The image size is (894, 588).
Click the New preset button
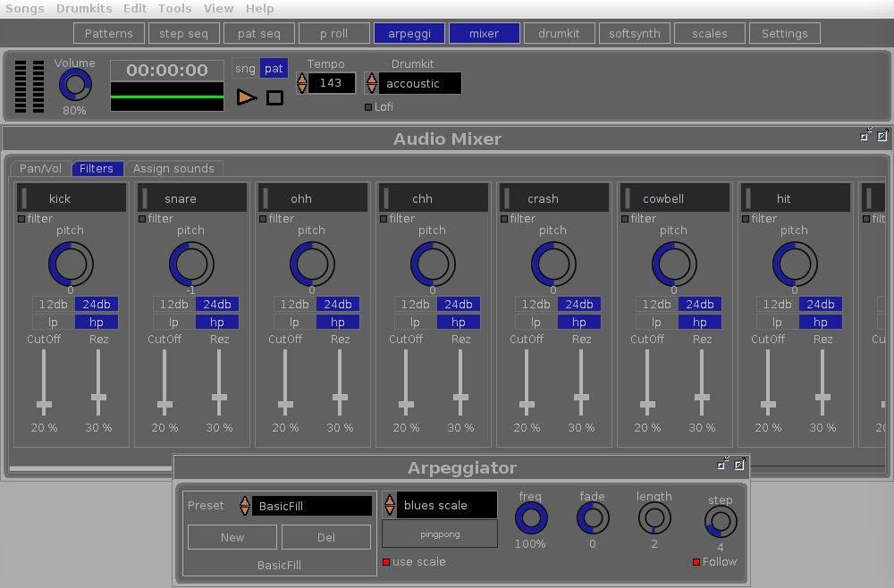click(232, 537)
